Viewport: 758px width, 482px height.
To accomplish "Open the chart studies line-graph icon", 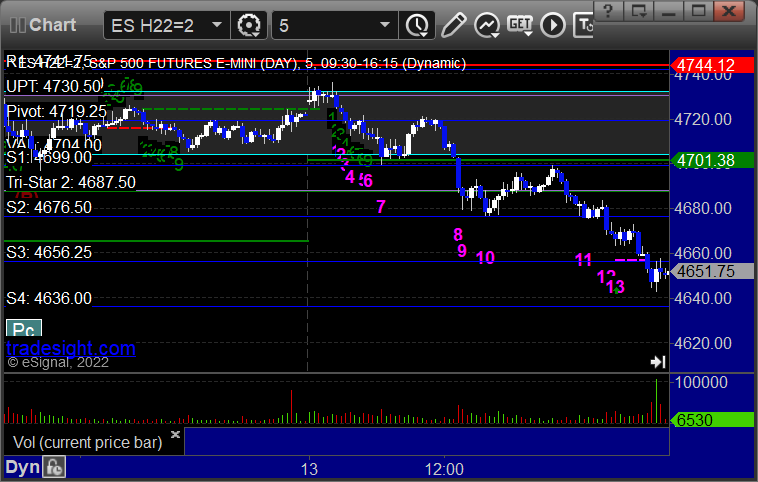I will tap(486, 25).
